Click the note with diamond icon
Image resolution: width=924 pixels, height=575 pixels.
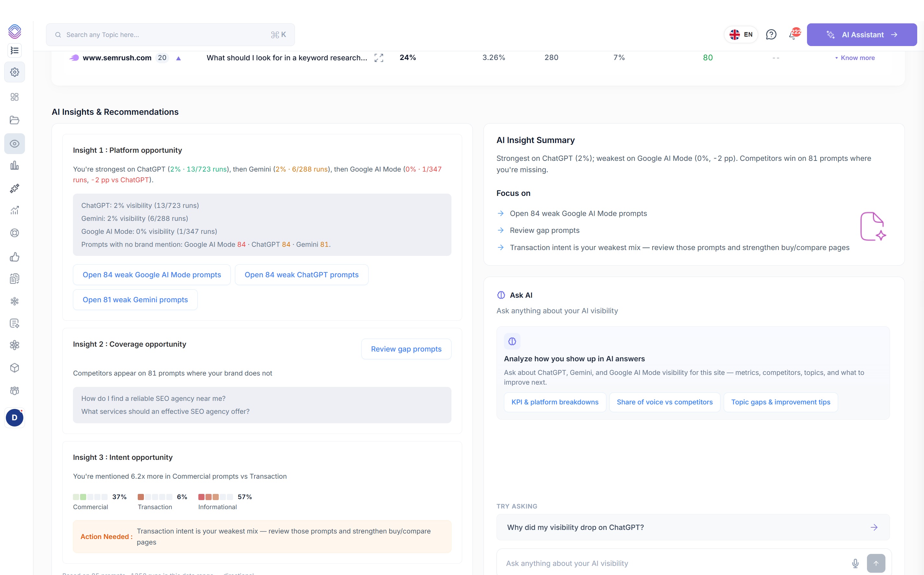coord(15,323)
